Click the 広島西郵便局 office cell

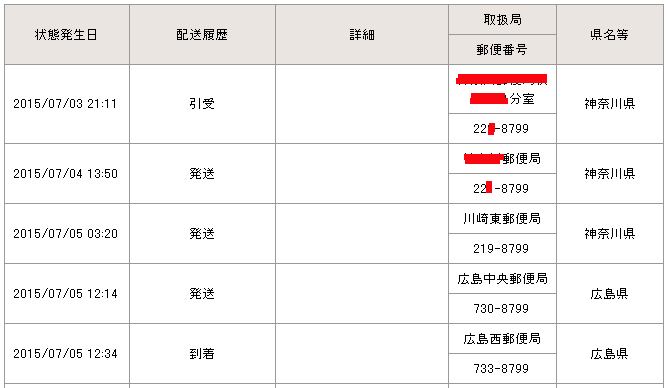(502, 338)
